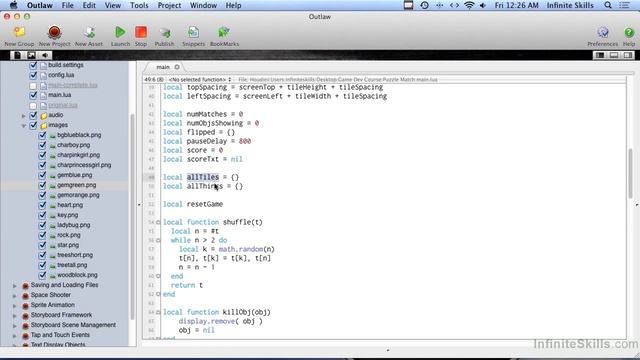The image size is (640, 360).
Task: Expand Saving and Loading Files project
Action: (15, 286)
